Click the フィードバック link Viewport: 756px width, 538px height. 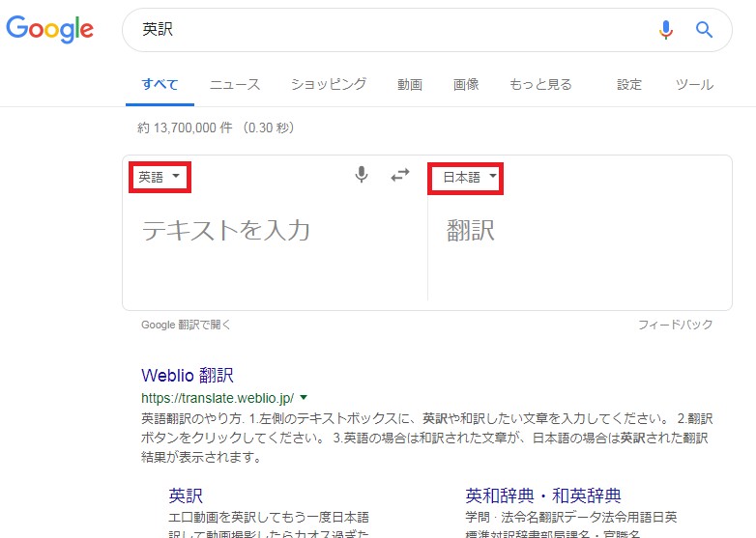675,325
